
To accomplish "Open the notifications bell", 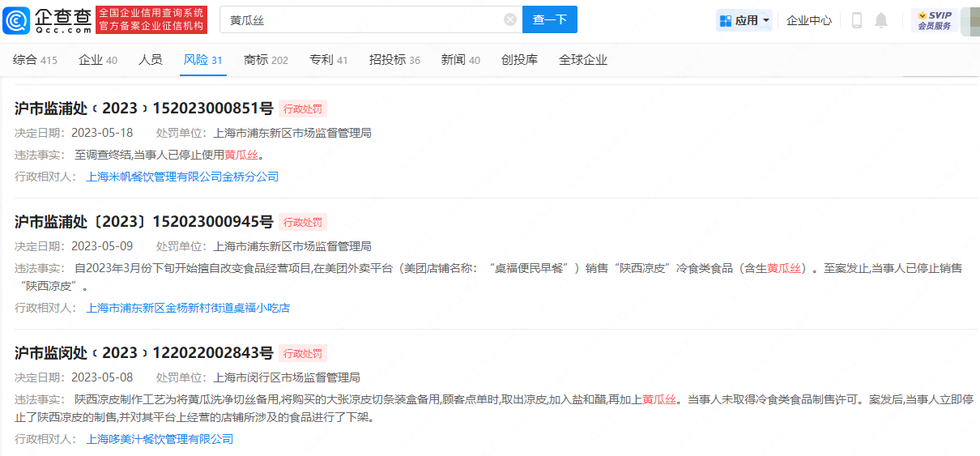I will [x=881, y=20].
